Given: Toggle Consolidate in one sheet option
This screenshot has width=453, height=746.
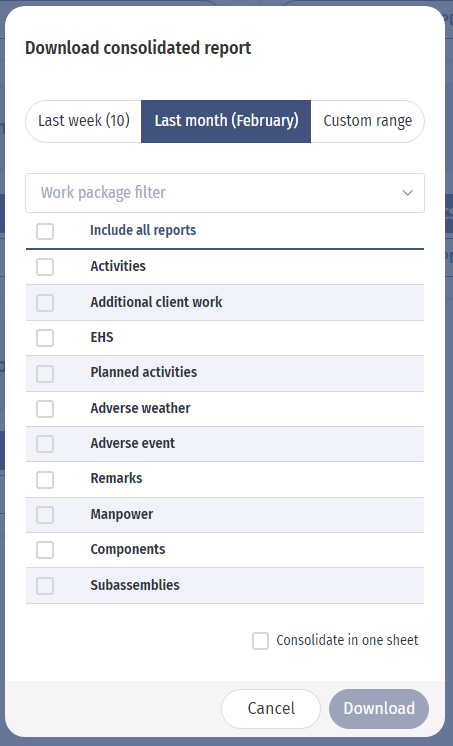Looking at the screenshot, I should 260,641.
